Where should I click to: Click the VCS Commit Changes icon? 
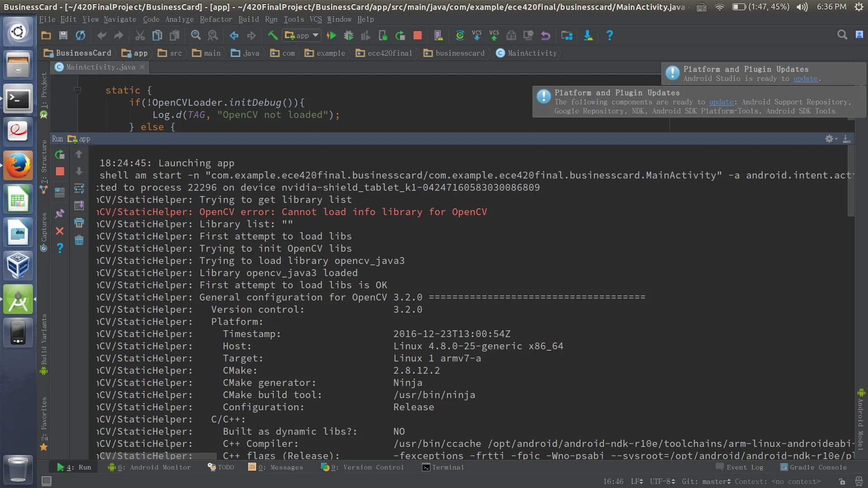tap(494, 35)
